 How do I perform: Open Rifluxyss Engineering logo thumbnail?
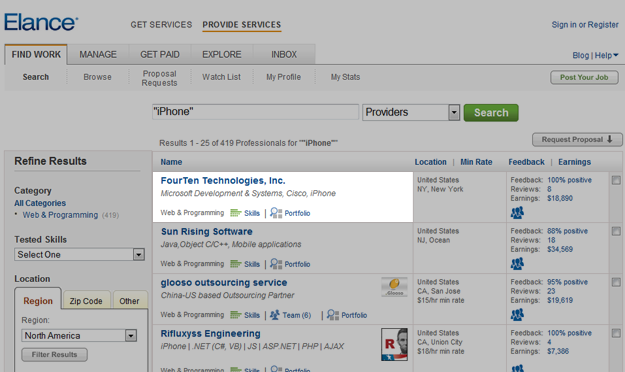394,344
